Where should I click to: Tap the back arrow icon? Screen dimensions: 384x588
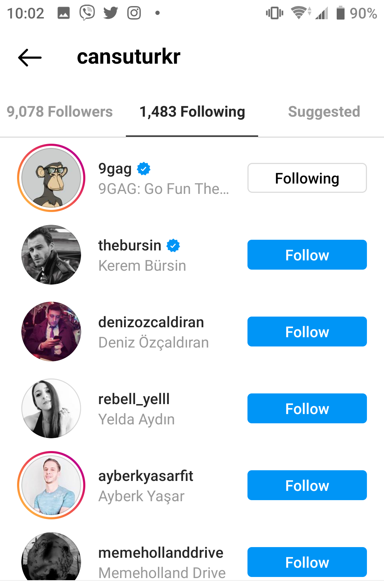[30, 57]
